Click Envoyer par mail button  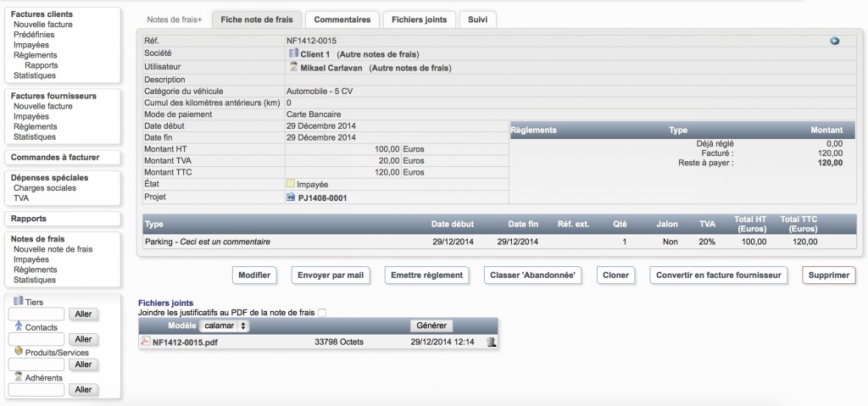(x=331, y=275)
